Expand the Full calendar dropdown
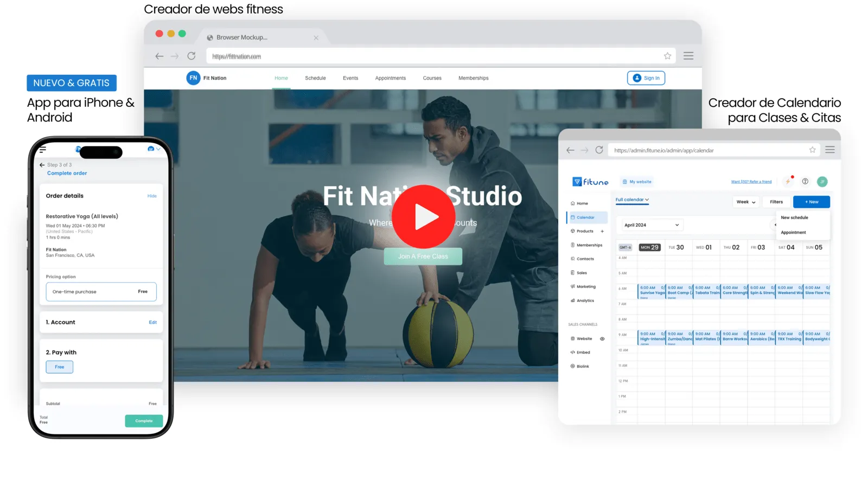The width and height of the screenshot is (868, 493). click(632, 200)
